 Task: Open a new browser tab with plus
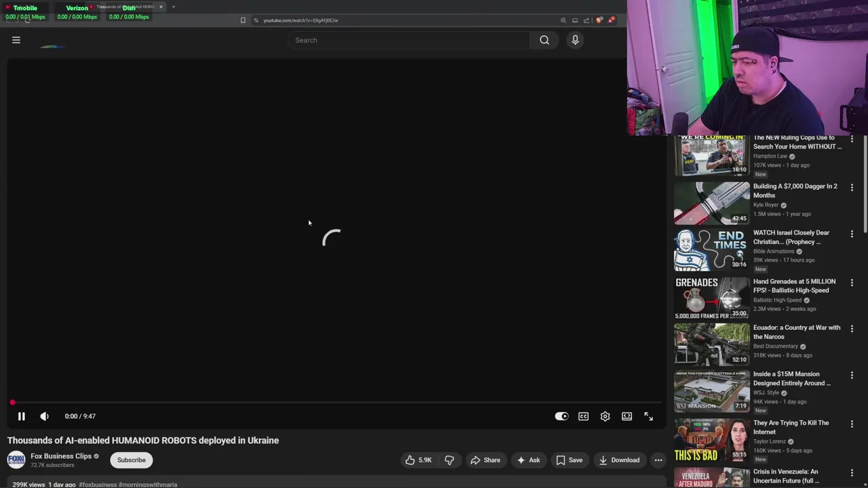tap(173, 7)
